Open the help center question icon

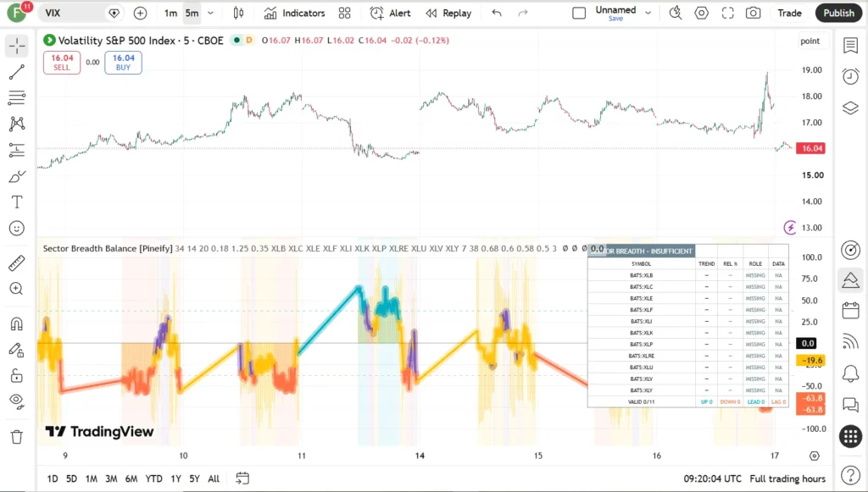851,474
